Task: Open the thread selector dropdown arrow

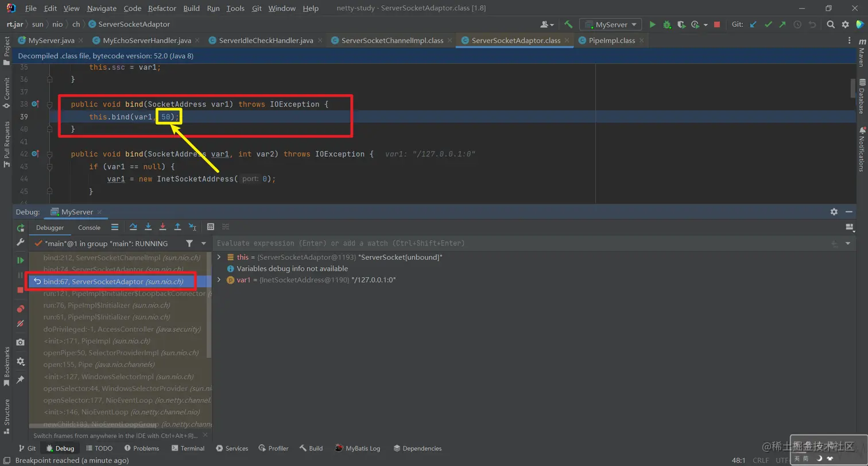Action: [x=203, y=244]
